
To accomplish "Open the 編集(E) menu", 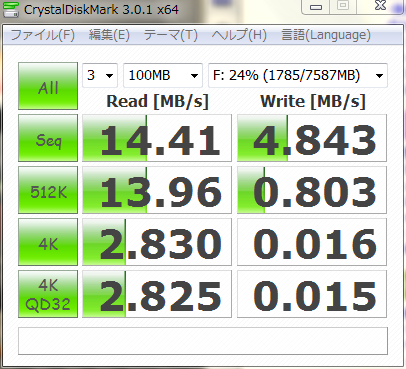I will (109, 35).
